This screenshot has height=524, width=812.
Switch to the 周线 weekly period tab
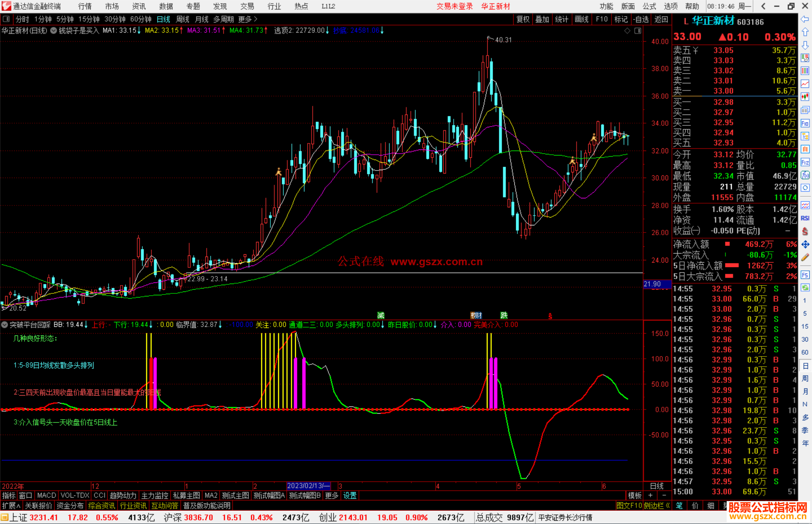(x=183, y=19)
